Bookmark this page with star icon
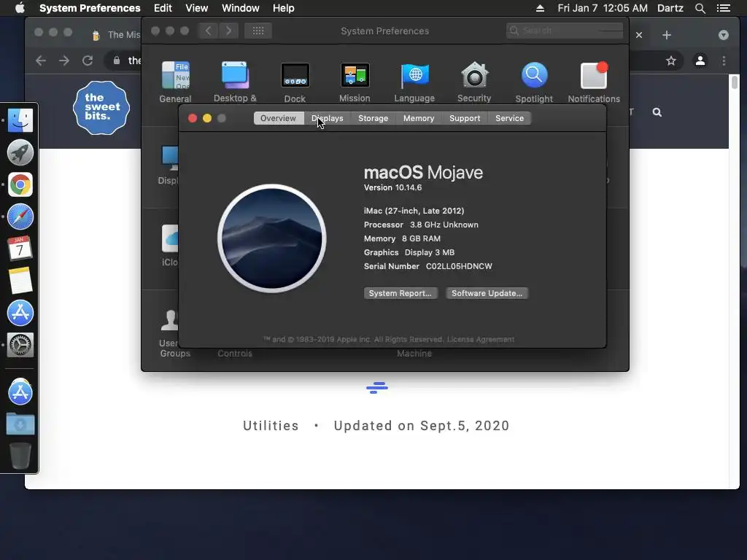 [x=671, y=61]
